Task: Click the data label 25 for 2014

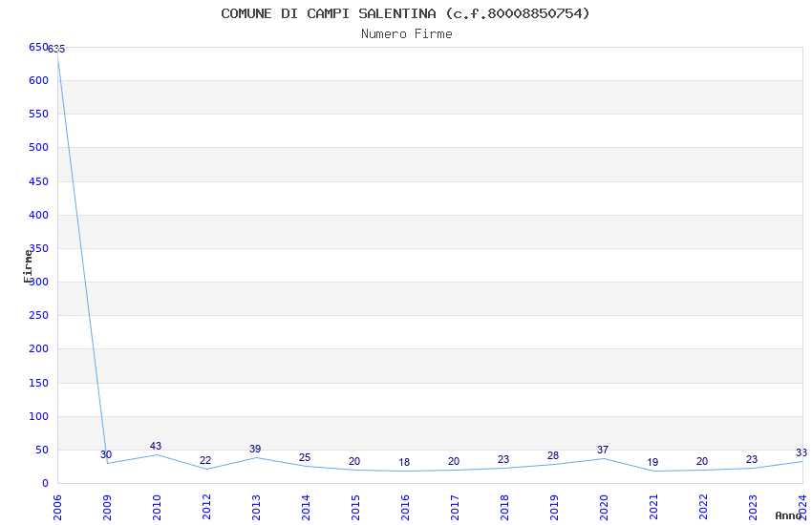Action: click(305, 458)
